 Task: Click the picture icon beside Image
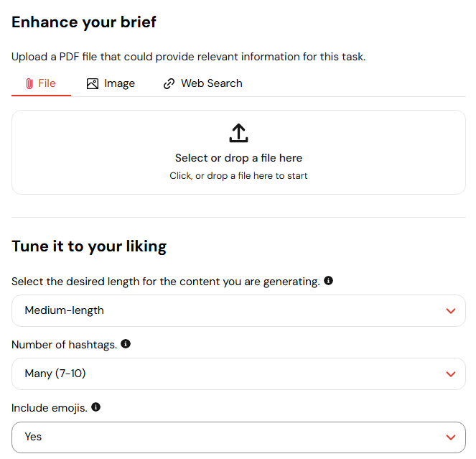click(93, 83)
